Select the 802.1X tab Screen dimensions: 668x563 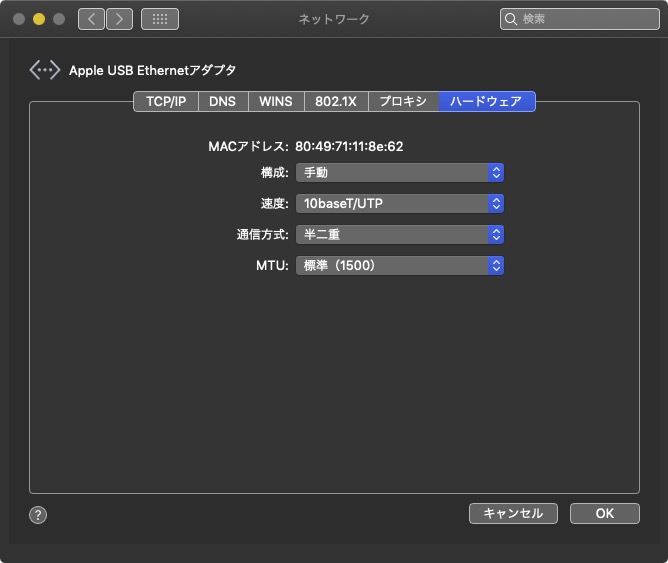pyautogui.click(x=336, y=101)
